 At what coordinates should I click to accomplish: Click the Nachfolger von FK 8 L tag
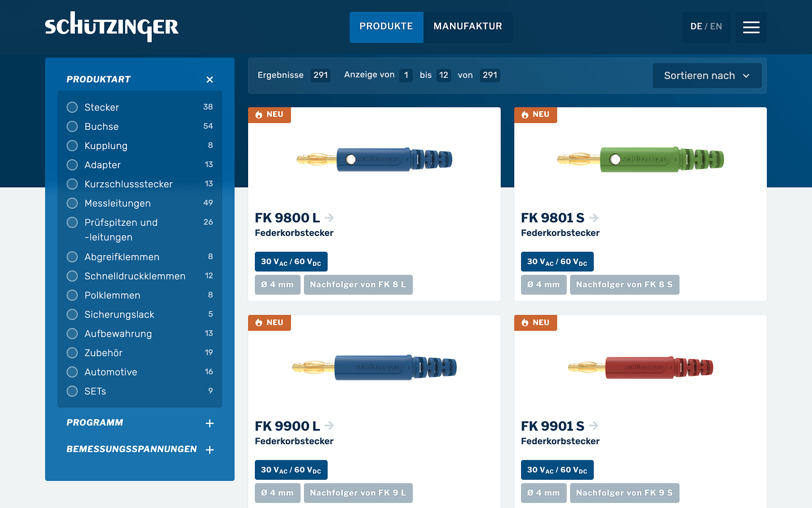point(358,284)
